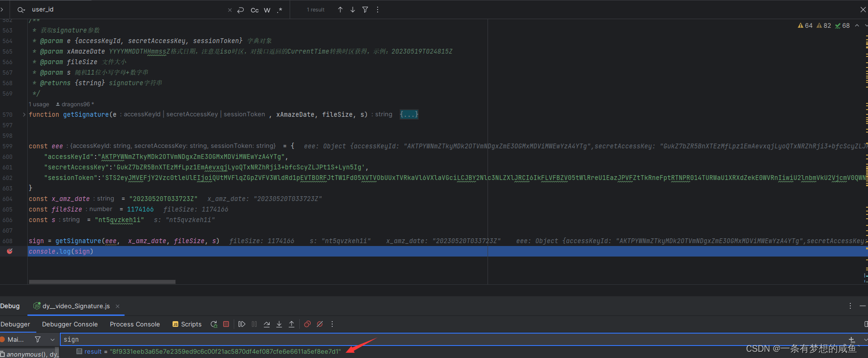Switch to the Debugger Console tab
Image resolution: width=868 pixels, height=358 pixels.
click(x=70, y=324)
